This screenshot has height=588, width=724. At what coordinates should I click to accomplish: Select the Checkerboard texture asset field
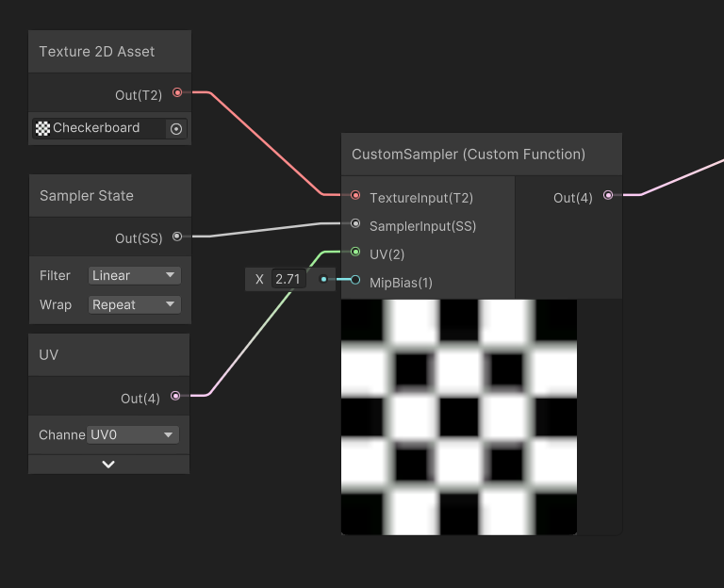(97, 129)
